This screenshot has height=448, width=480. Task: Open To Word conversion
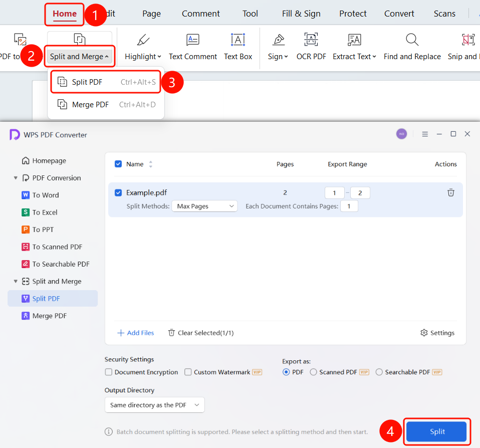tap(40, 195)
